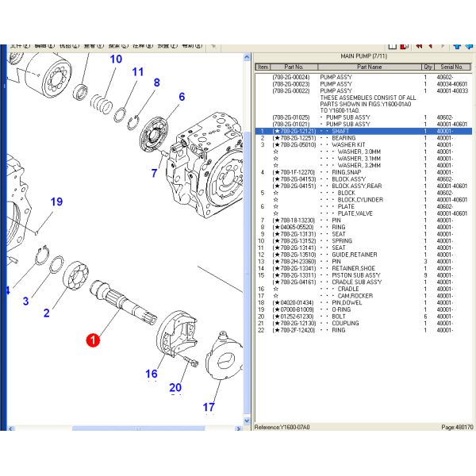Sort by the Part No. column header
476x476 pixels.
(x=294, y=67)
